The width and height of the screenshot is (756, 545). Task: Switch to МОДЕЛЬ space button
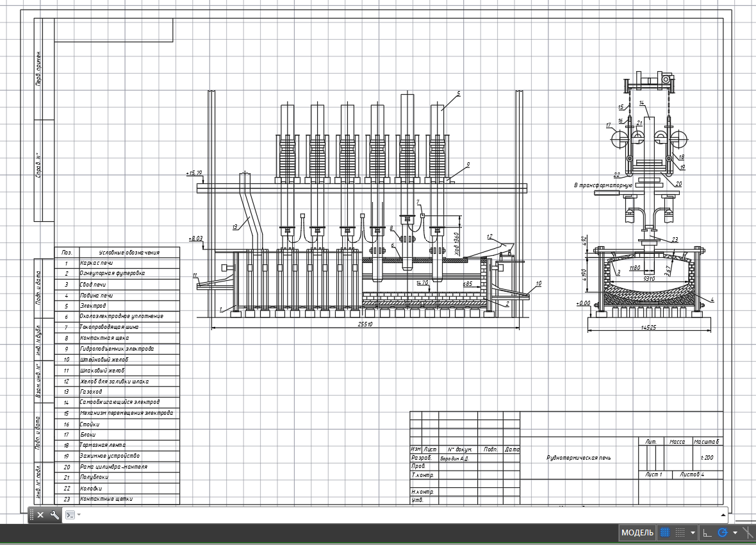637,533
